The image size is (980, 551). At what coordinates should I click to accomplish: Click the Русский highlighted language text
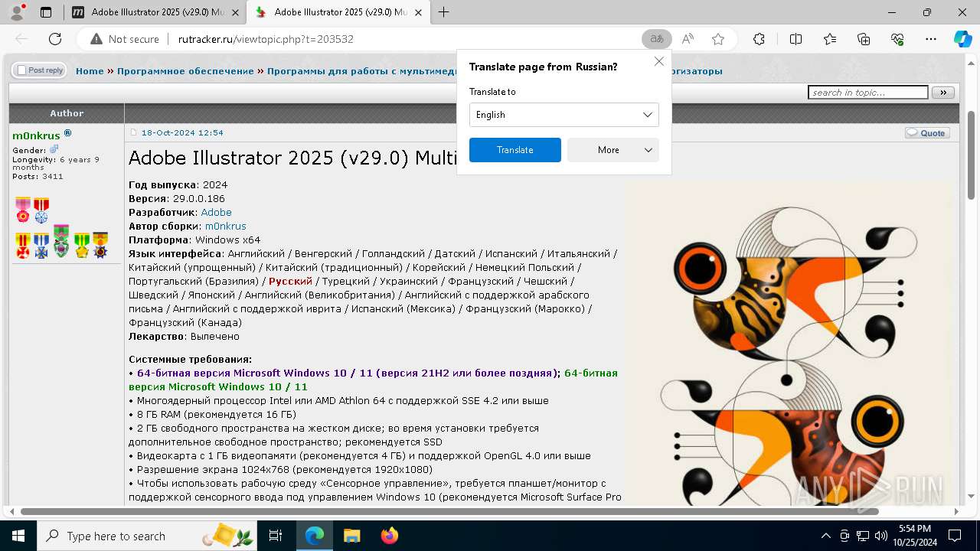(x=290, y=281)
